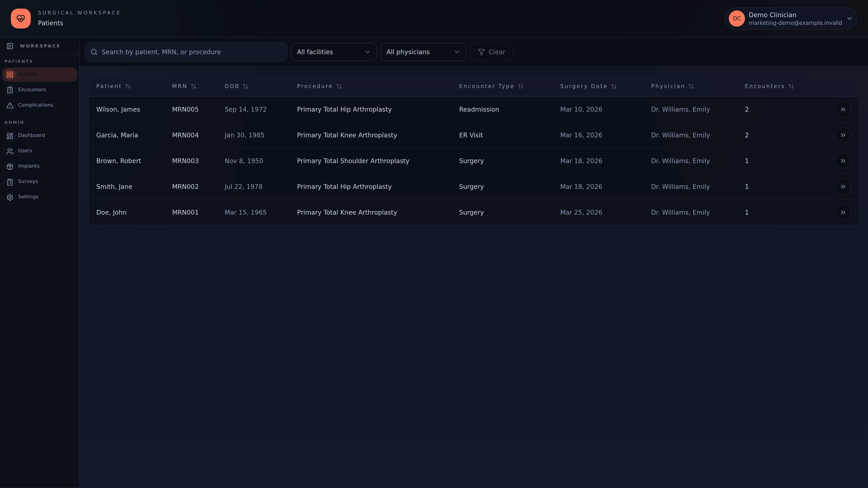Open the Surveys clipboard icon

10,182
